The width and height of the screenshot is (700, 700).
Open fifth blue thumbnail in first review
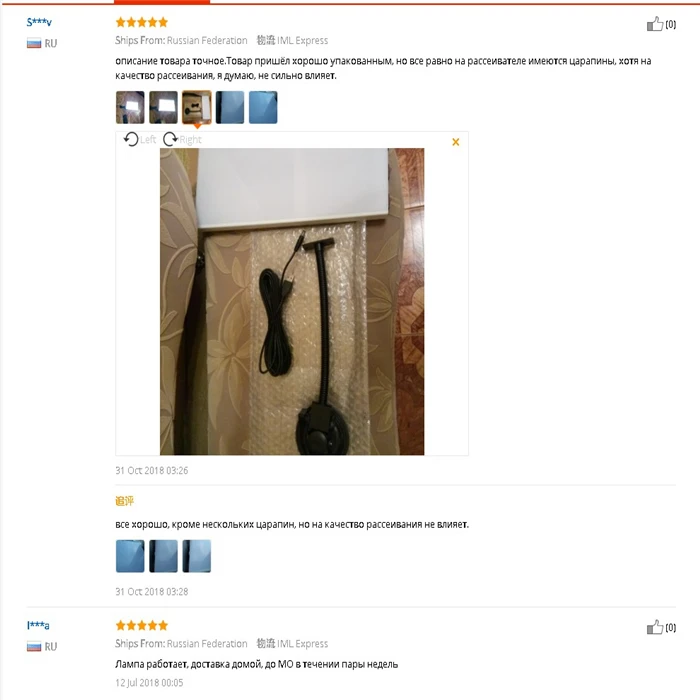tap(263, 107)
